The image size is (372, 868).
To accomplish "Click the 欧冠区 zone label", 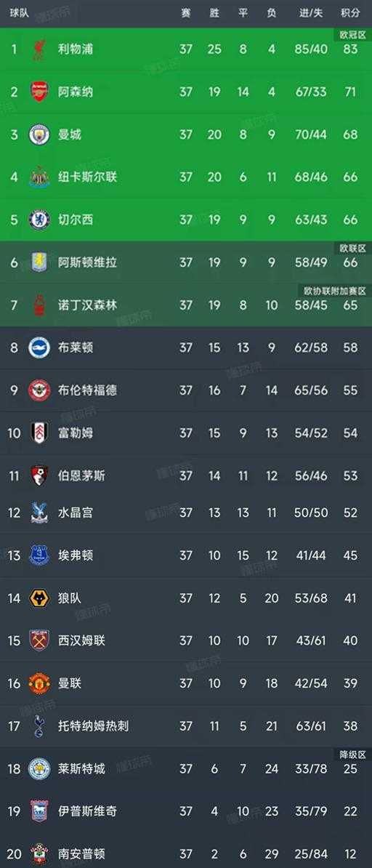I will (352, 35).
